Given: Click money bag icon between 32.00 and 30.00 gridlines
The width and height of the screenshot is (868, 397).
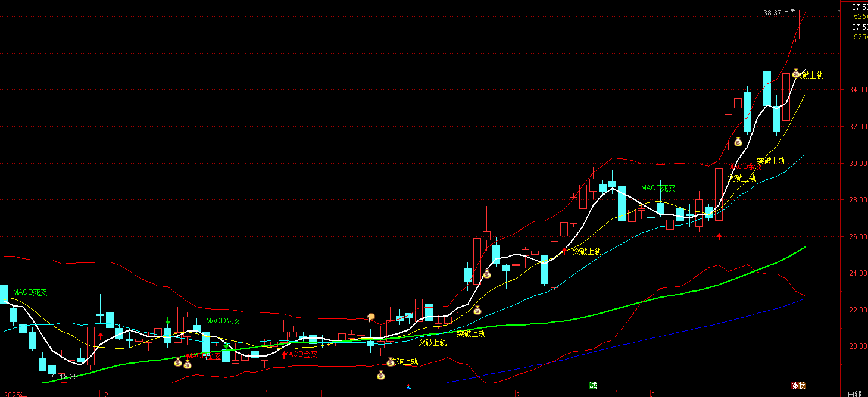Looking at the screenshot, I should point(738,142).
